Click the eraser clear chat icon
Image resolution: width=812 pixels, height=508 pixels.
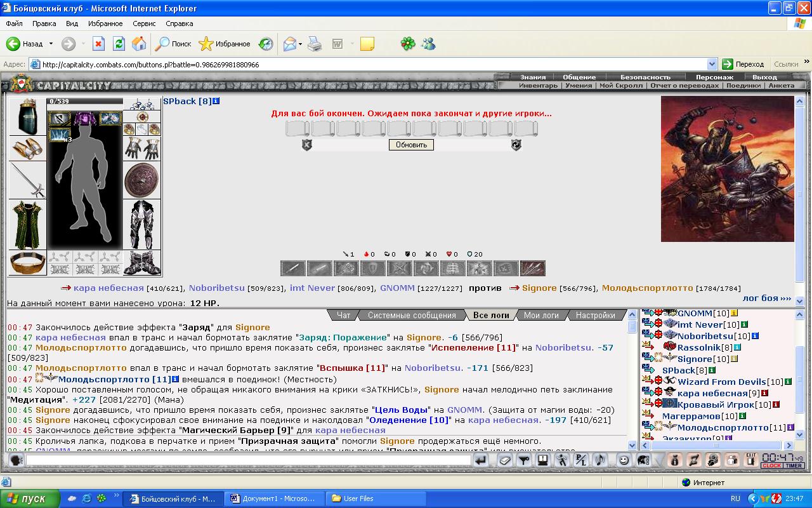[x=505, y=460]
